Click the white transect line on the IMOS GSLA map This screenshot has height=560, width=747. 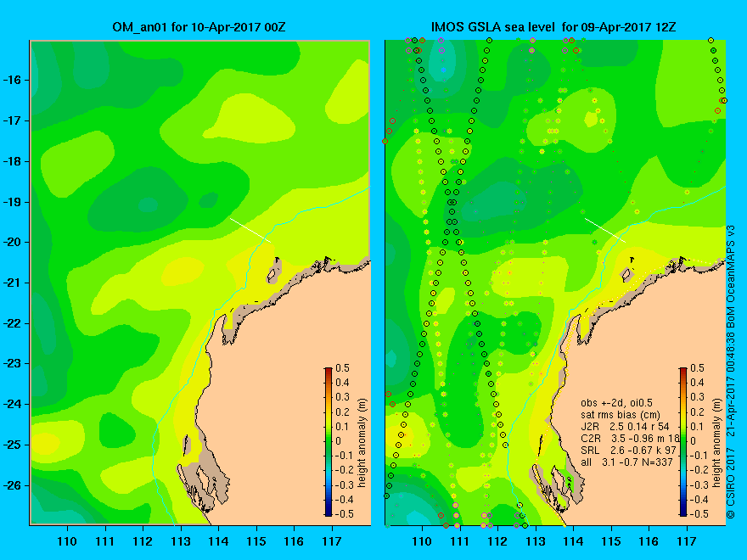(x=605, y=230)
